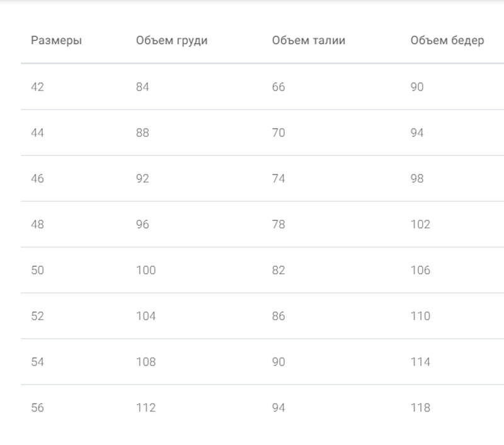Select the Объем бедер column header
This screenshot has width=504, height=445.
(447, 40)
